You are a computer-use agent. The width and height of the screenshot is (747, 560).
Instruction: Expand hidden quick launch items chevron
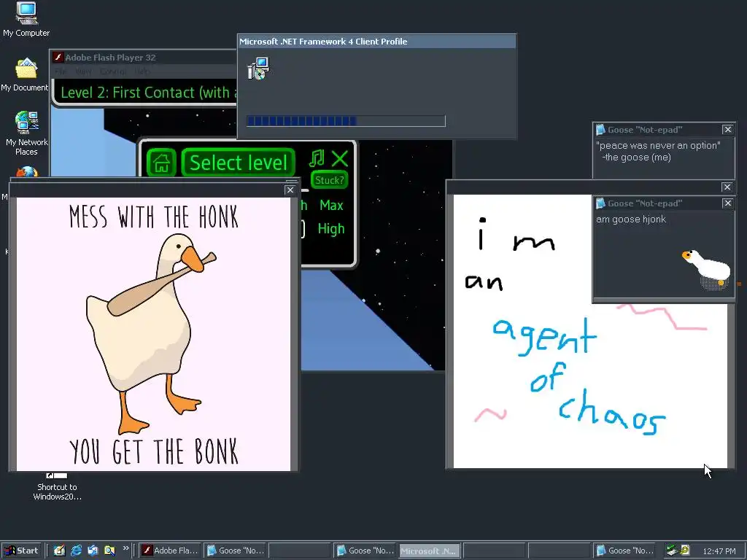(125, 548)
